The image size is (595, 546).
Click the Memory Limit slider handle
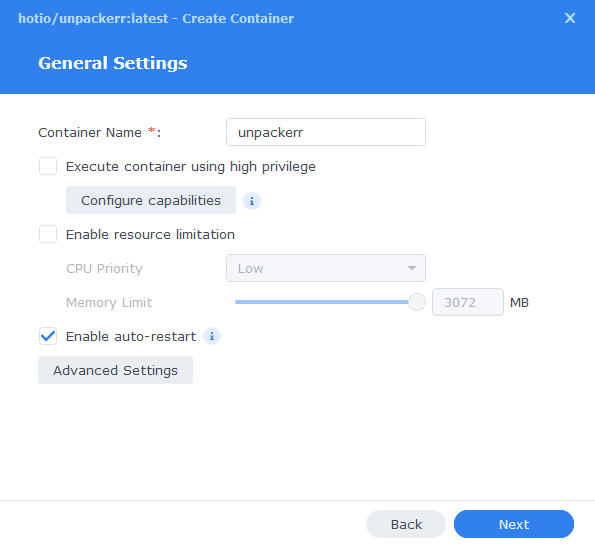click(x=417, y=302)
